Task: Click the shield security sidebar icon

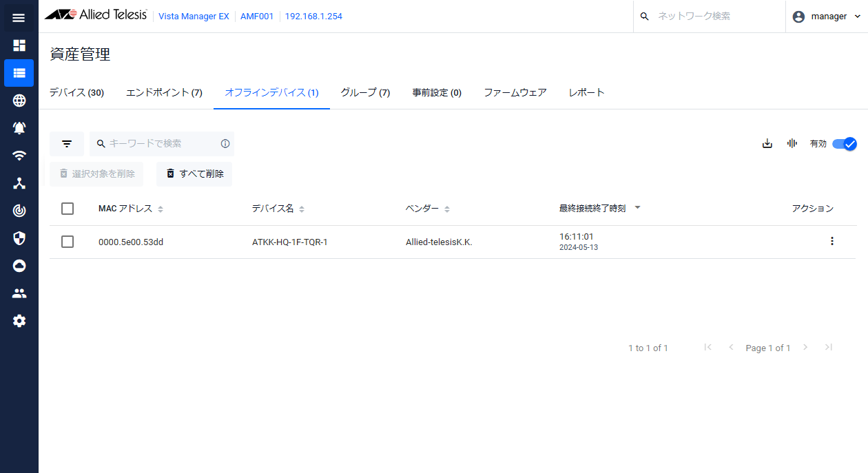Action: pyautogui.click(x=19, y=238)
